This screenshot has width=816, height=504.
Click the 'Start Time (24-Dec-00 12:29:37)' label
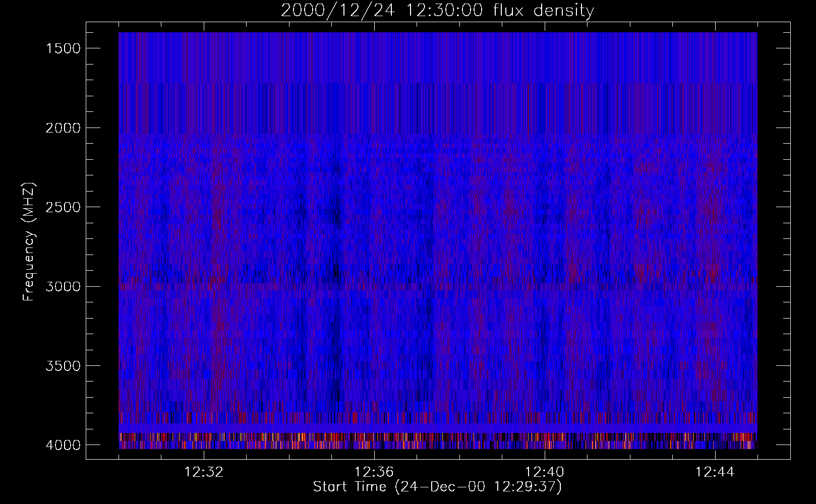(x=437, y=487)
